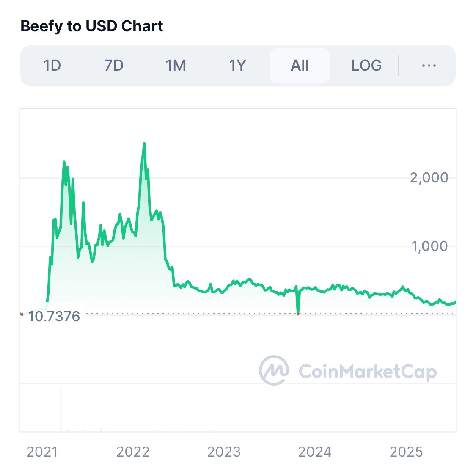Viewport: 476px width, 466px height.
Task: Click the CoinMarketCap logo icon watermark
Action: pos(274,370)
